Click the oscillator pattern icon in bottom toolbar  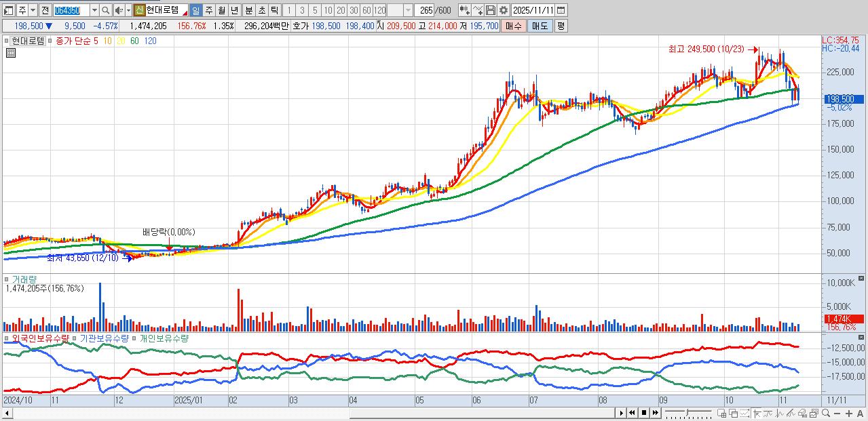(x=779, y=413)
